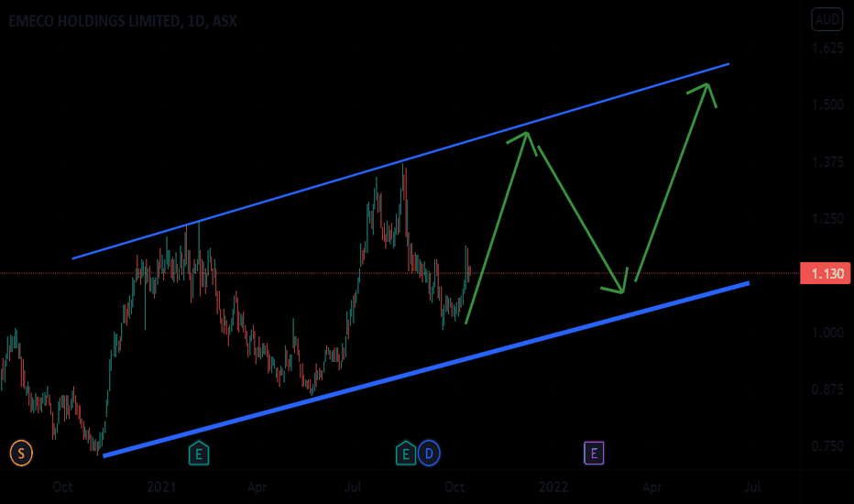Select the thin upper blue channel trendline
The width and height of the screenshot is (854, 504).
click(x=400, y=161)
